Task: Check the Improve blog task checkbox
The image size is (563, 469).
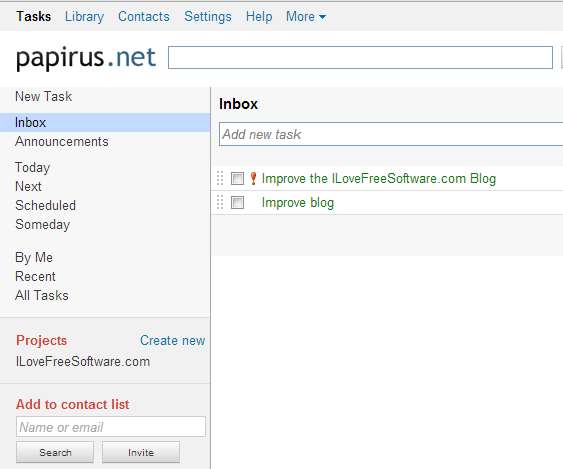Action: [x=237, y=203]
